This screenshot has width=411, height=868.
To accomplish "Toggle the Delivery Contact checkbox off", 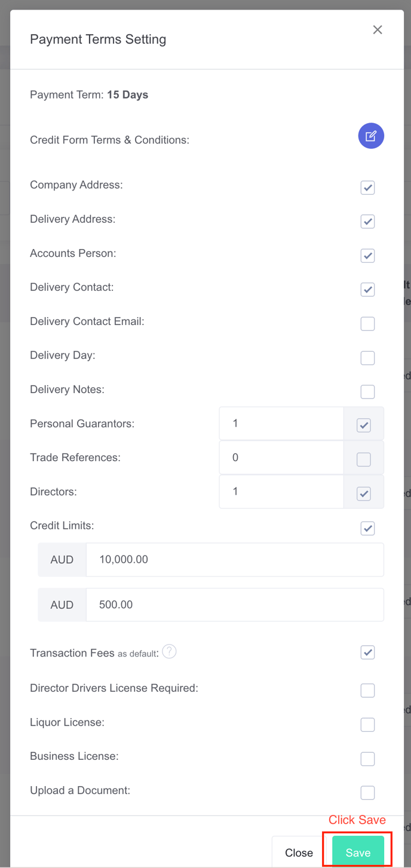I will click(367, 290).
